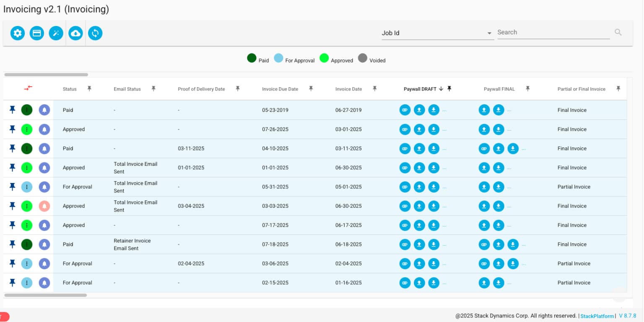Open the StackPlatform link in the footer
Screen dimensions: 644x322
[597, 316]
